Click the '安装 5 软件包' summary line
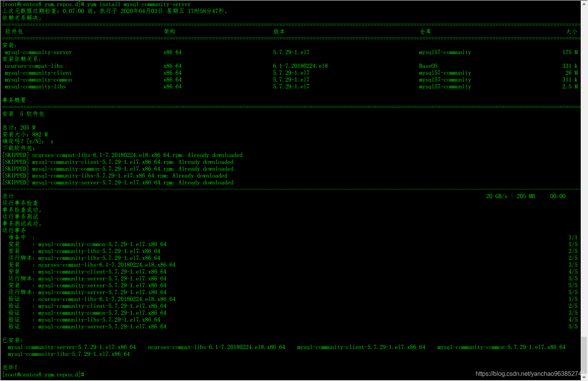Image resolution: width=588 pixels, height=381 pixels. 23,114
